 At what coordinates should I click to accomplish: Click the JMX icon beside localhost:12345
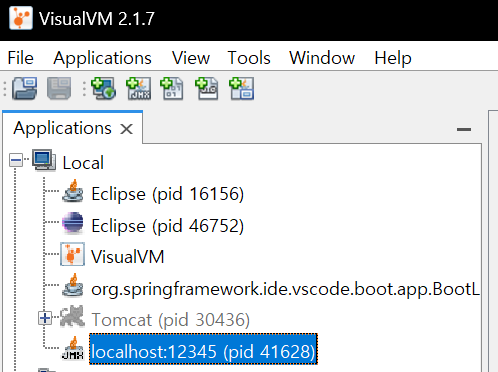[x=73, y=349]
